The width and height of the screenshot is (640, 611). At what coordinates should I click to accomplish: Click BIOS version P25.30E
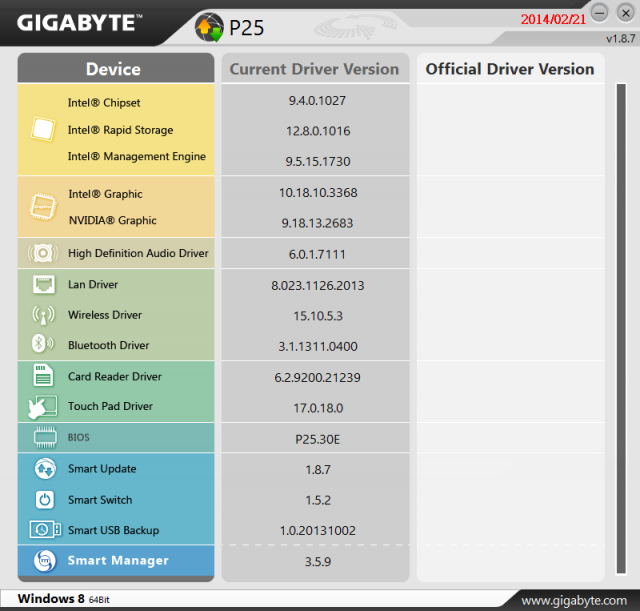click(x=318, y=440)
